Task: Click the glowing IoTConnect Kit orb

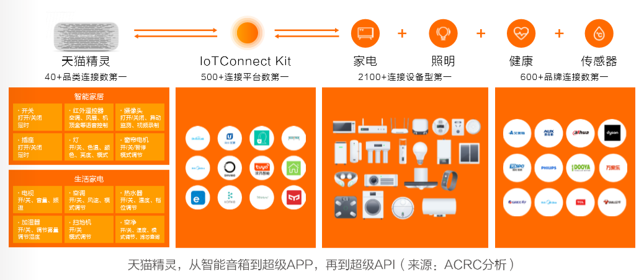Action: click(248, 32)
